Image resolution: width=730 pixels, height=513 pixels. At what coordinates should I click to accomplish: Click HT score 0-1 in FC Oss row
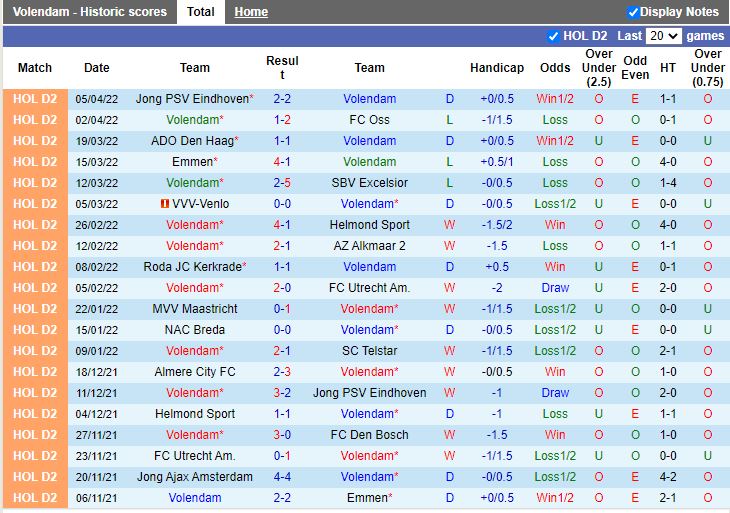coord(668,120)
